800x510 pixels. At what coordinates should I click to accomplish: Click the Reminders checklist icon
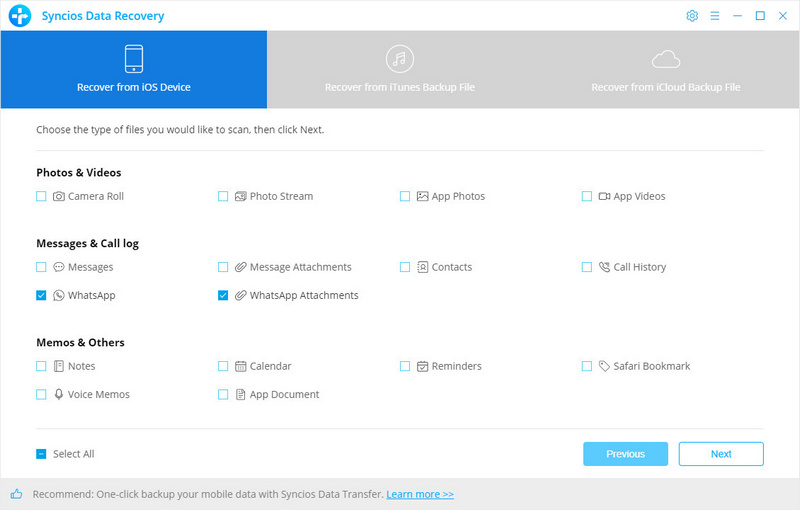coord(422,366)
